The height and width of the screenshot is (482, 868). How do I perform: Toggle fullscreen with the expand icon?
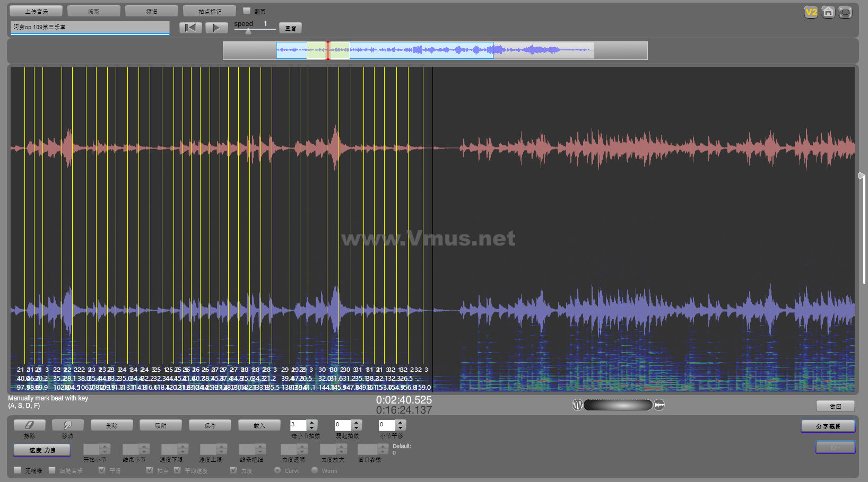pos(845,12)
